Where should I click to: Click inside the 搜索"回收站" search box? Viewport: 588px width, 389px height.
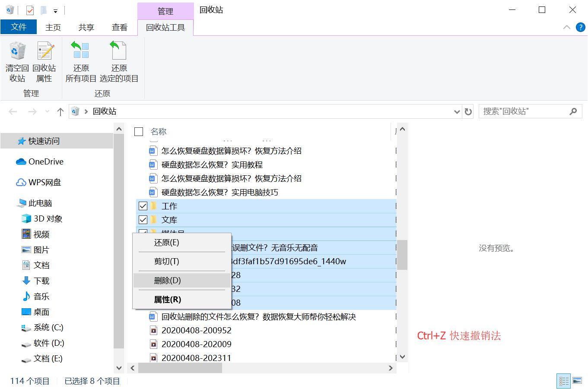pos(523,111)
